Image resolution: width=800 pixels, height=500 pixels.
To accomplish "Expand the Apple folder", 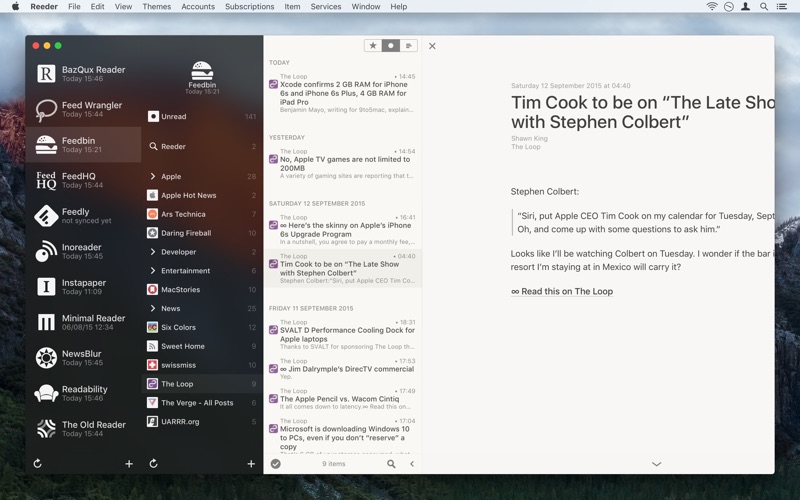I will click(x=153, y=177).
